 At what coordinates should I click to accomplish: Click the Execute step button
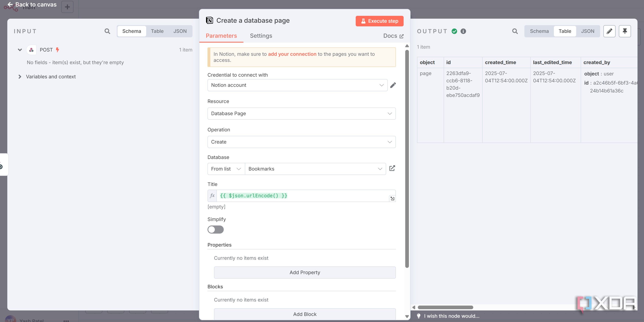[379, 21]
